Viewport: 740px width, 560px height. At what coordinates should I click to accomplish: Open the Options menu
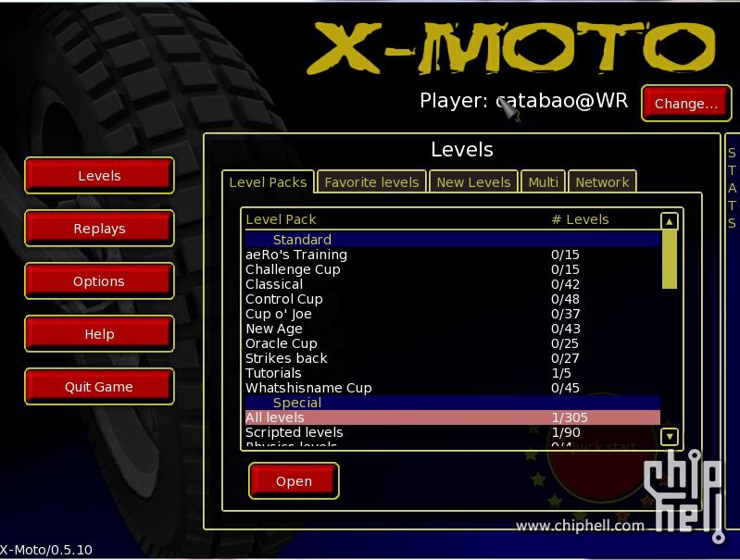(99, 281)
